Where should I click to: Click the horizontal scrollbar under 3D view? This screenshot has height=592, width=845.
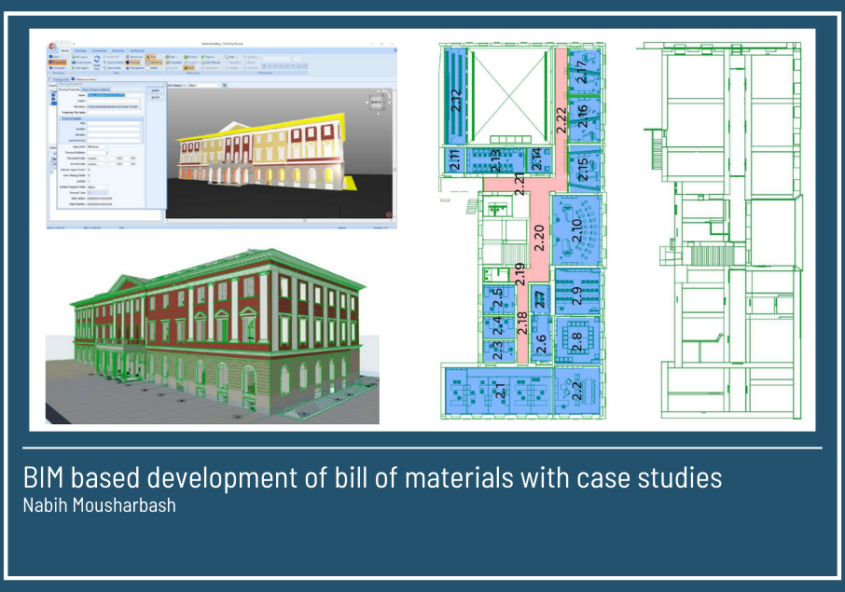280,222
